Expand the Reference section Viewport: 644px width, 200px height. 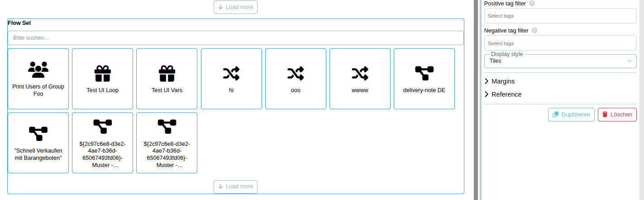pos(503,94)
